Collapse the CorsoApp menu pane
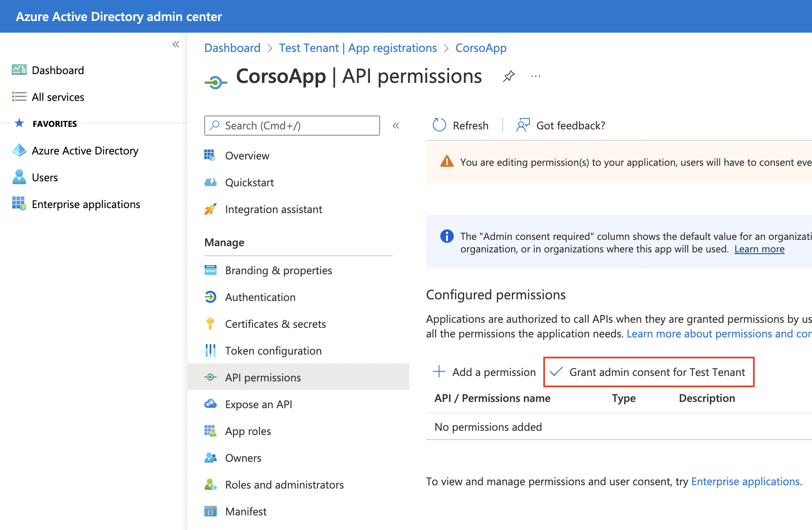This screenshot has width=812, height=530. [x=396, y=125]
